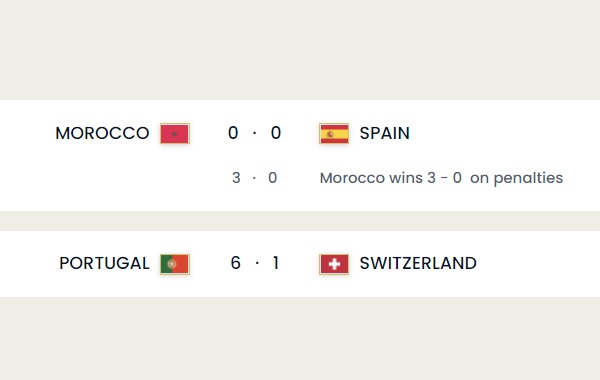
Task: Select the SPAIN team name
Action: [x=385, y=134]
